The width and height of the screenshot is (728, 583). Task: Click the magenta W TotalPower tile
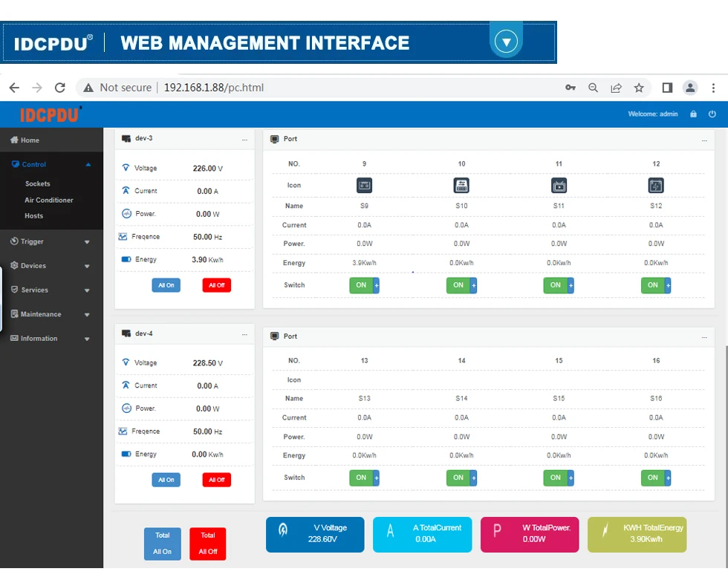pos(530,534)
